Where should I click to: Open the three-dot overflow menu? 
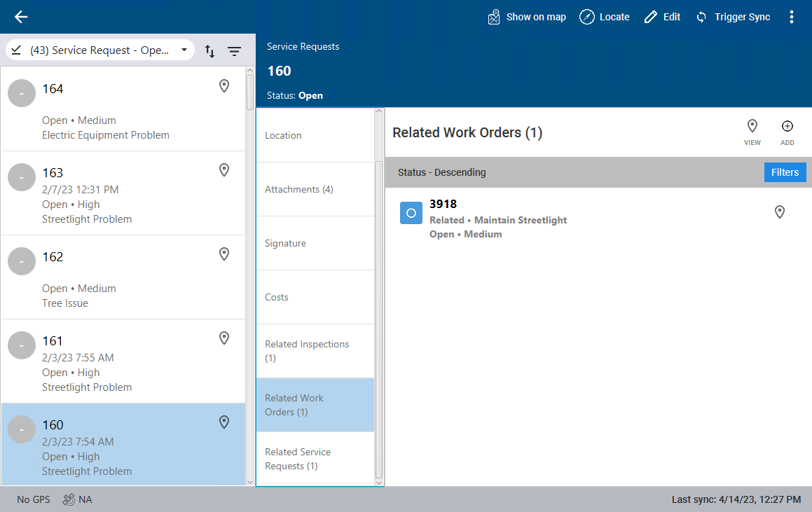pos(792,17)
